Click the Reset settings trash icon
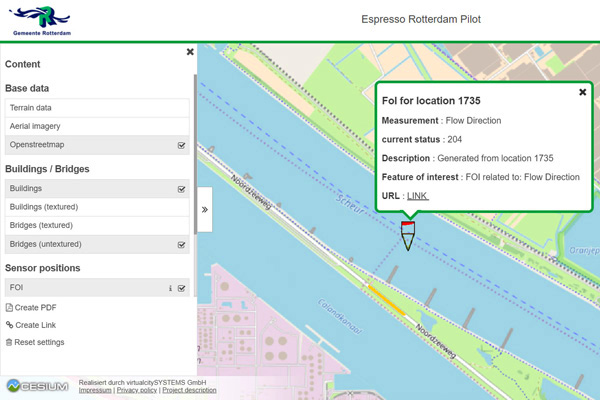Viewport: 600px width, 400px height. pos(9,342)
